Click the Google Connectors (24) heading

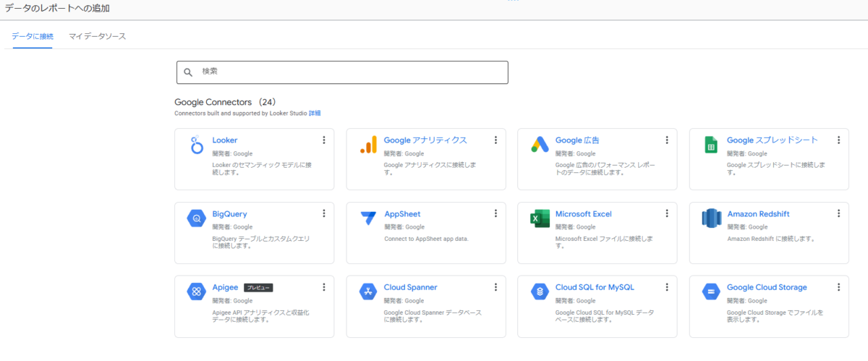(226, 102)
